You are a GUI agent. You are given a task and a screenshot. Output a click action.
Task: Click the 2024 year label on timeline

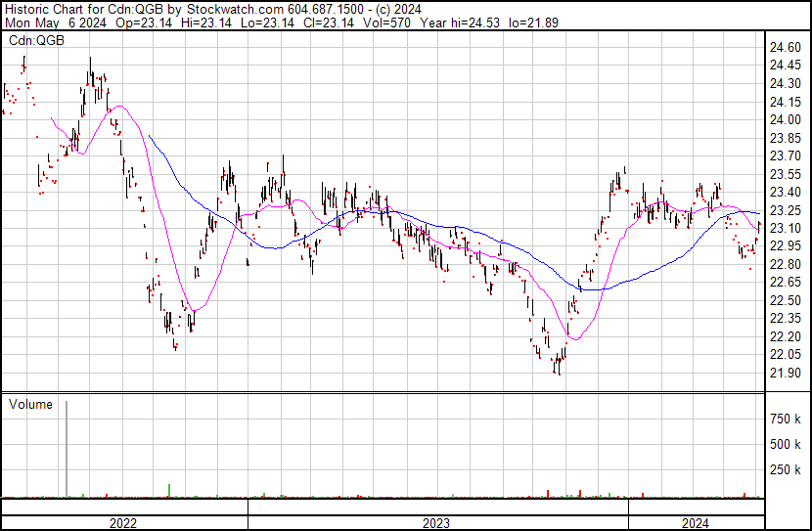click(695, 523)
